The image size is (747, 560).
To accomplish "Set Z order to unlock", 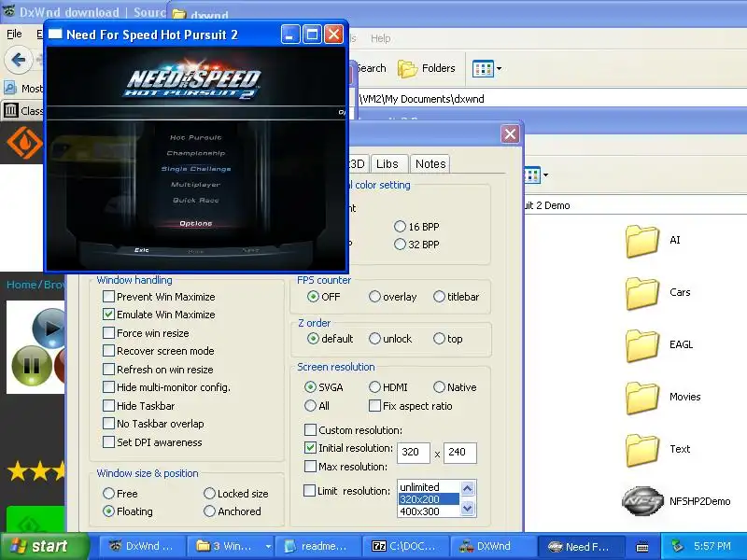I will click(x=374, y=339).
